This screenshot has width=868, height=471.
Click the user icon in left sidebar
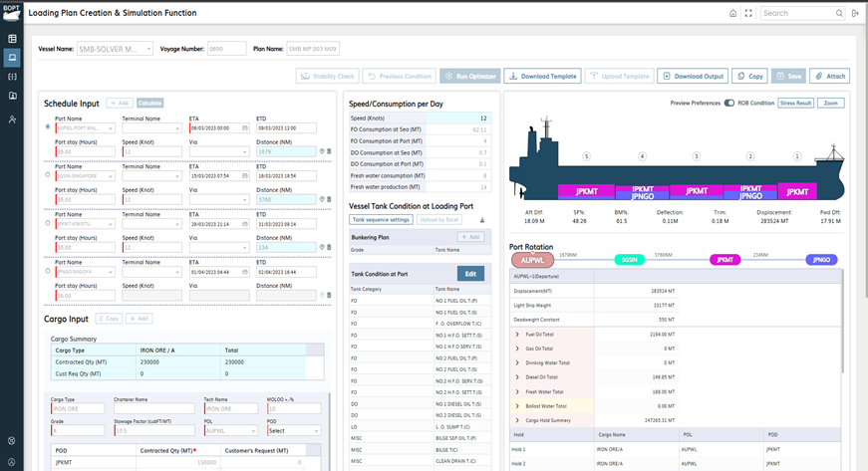(12, 118)
